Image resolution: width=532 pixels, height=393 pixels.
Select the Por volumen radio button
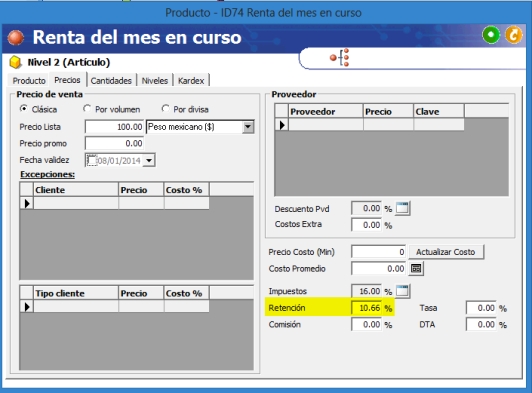(87, 109)
